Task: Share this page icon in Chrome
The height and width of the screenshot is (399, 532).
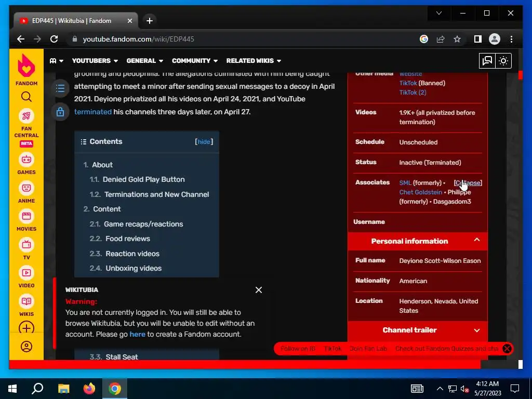Action: [441, 39]
